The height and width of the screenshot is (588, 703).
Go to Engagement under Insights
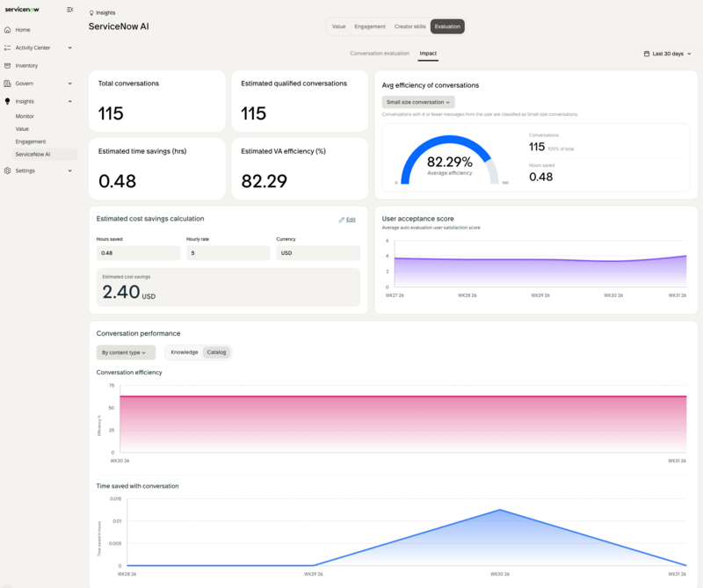pyautogui.click(x=31, y=142)
